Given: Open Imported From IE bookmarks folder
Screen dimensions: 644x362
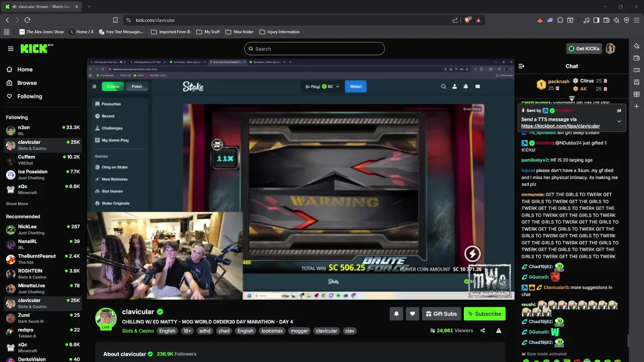Looking at the screenshot, I should [171, 32].
